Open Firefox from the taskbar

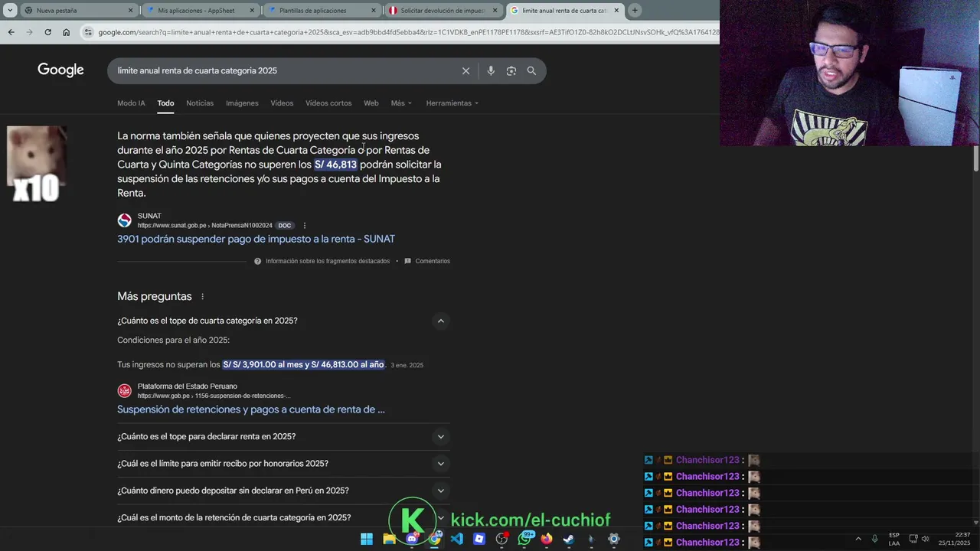pos(547,539)
